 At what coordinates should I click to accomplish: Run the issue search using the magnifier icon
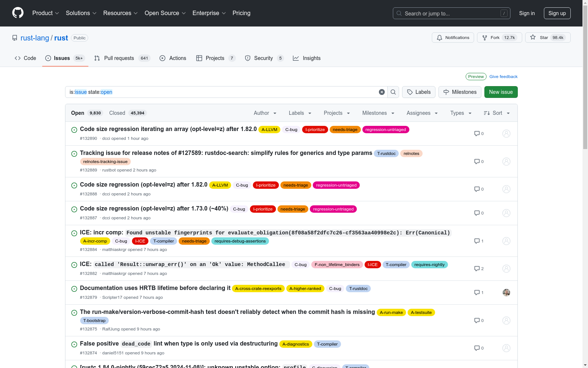(x=393, y=92)
